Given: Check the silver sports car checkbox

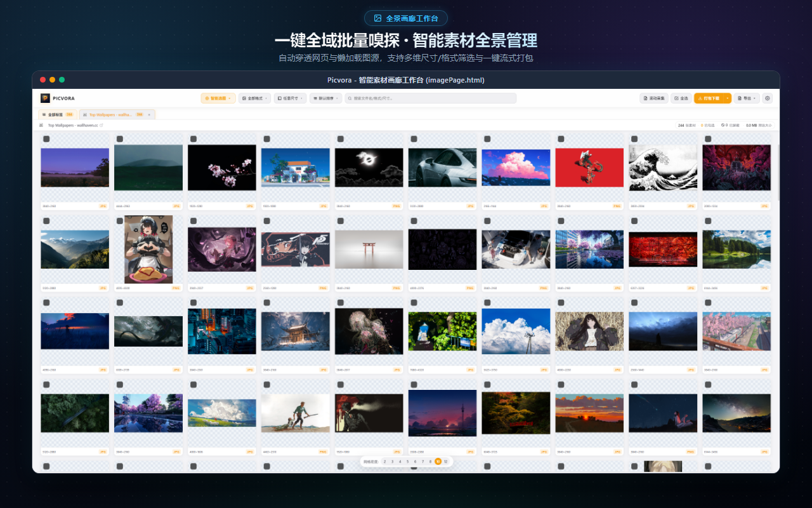Looking at the screenshot, I should tap(414, 139).
